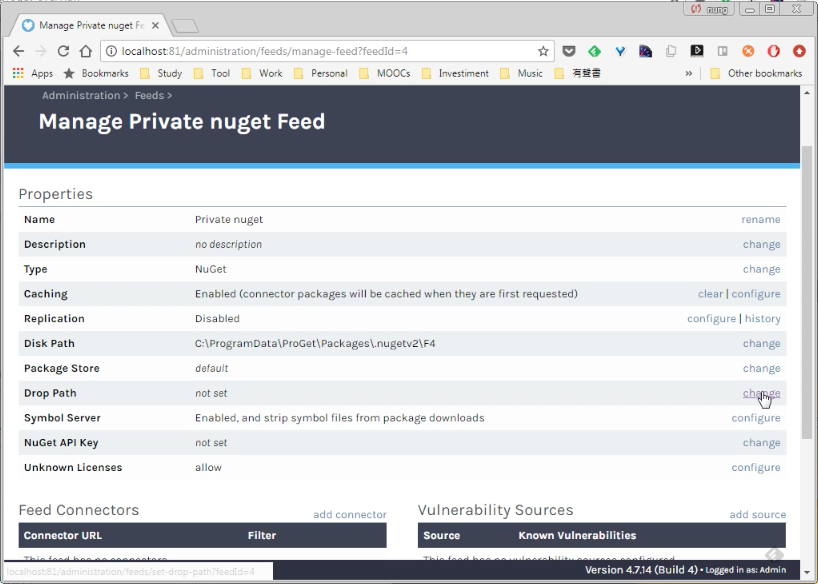Open the Other bookmarks folder
The height and width of the screenshot is (584, 818).
(756, 73)
